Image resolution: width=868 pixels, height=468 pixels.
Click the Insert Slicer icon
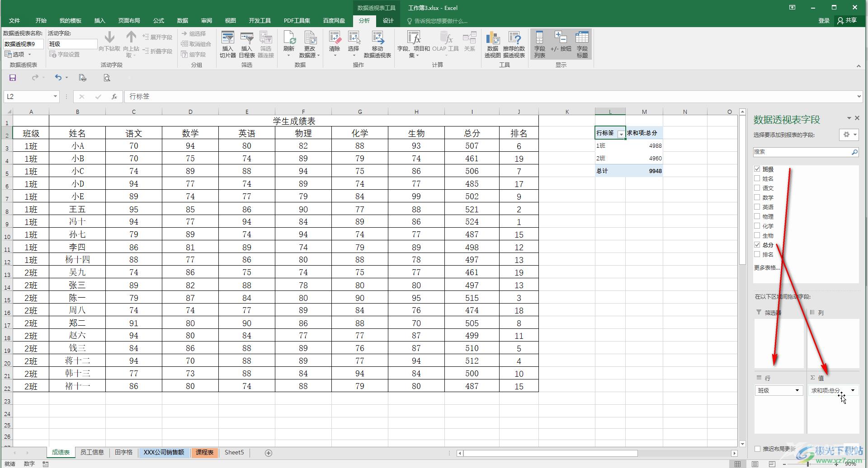click(x=228, y=44)
